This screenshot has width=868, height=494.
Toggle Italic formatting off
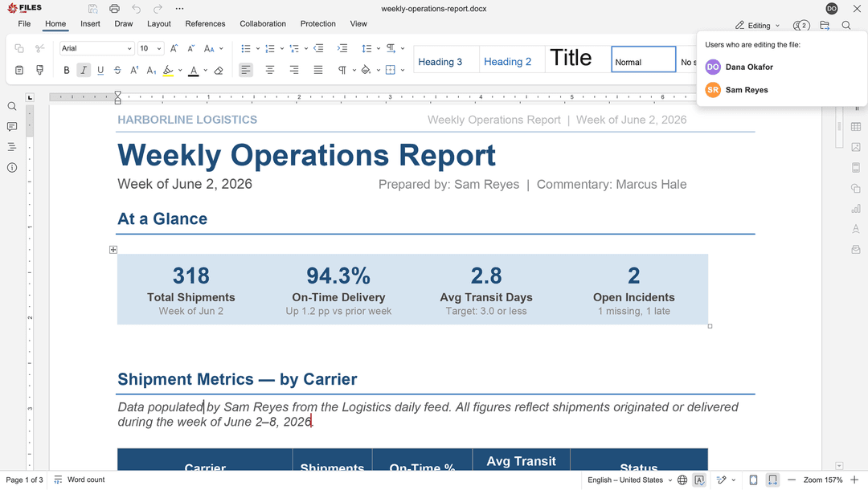pyautogui.click(x=84, y=70)
